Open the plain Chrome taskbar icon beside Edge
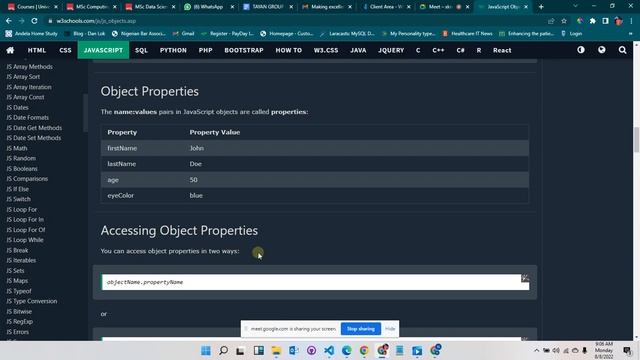The height and width of the screenshot is (360, 640). click(x=364, y=351)
